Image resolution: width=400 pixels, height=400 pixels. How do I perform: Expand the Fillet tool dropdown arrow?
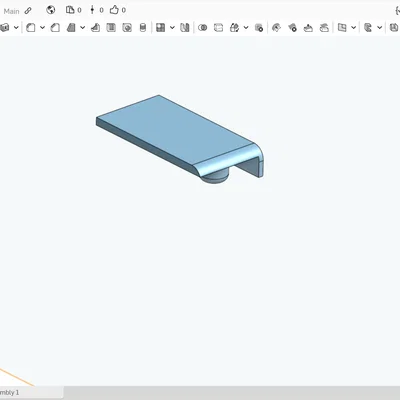pos(42,28)
